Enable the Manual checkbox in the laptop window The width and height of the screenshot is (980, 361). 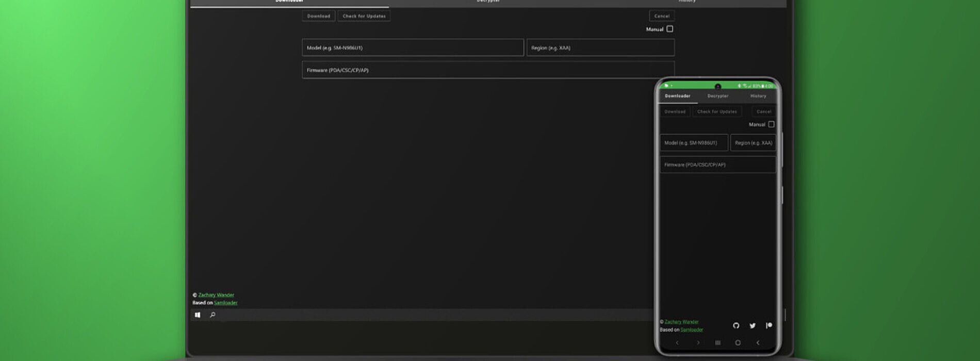click(669, 29)
